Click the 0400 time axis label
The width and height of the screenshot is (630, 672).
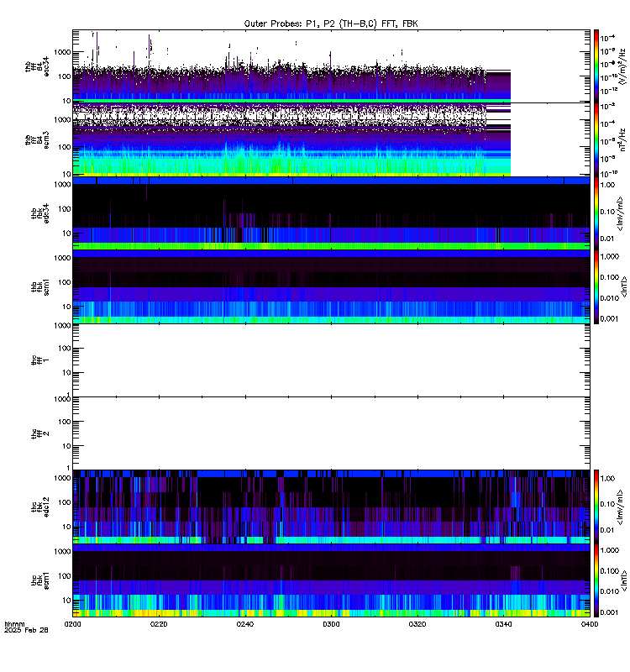click(590, 624)
